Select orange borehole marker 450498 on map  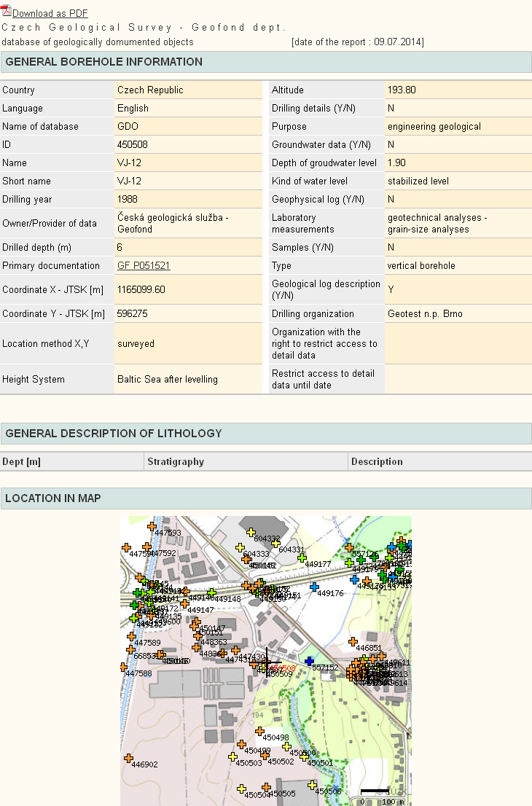(x=259, y=731)
